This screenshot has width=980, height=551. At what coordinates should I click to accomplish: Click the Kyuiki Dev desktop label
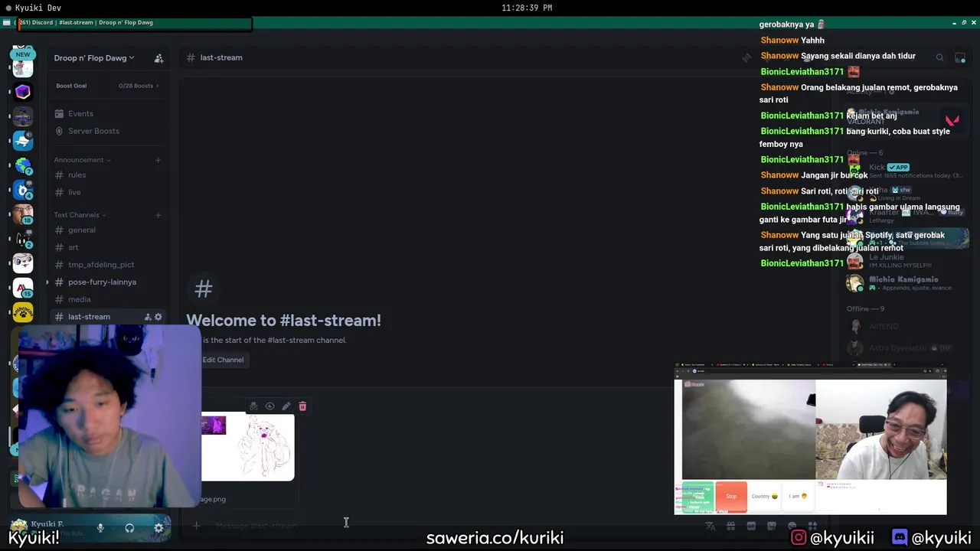[x=38, y=8]
